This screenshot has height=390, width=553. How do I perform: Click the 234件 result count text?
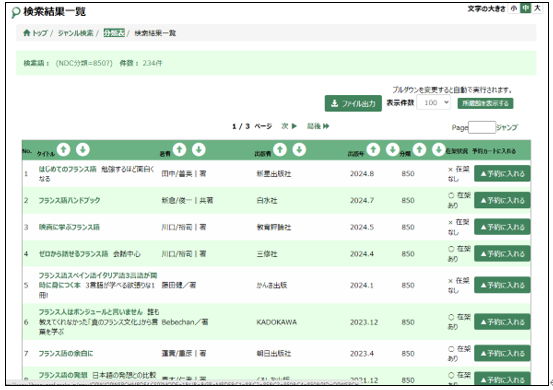[x=152, y=63]
